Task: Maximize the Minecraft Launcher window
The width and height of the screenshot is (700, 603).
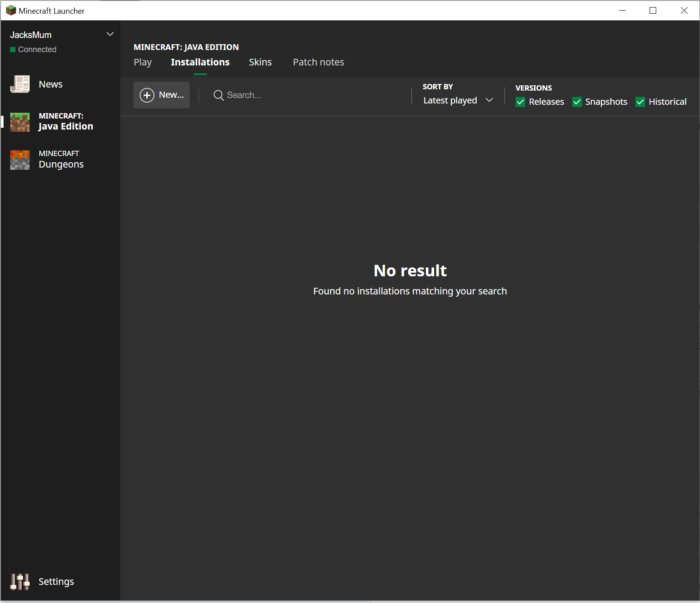Action: (653, 10)
